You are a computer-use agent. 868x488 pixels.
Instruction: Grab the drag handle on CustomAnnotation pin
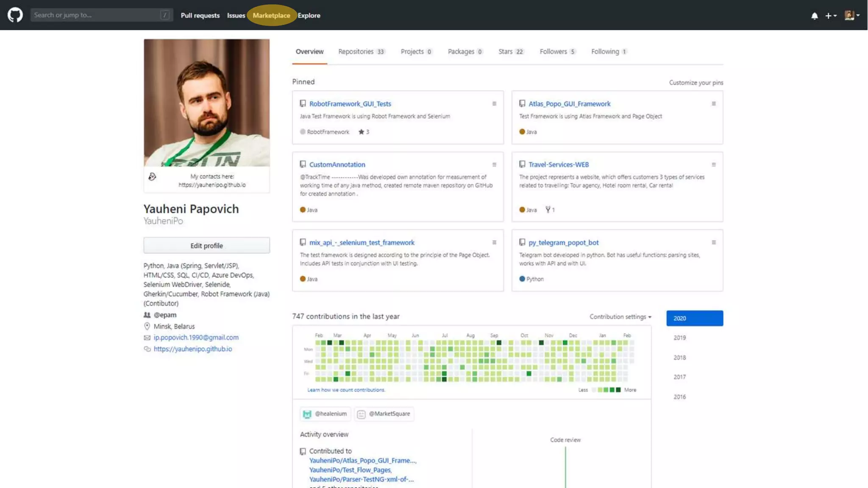coord(494,164)
